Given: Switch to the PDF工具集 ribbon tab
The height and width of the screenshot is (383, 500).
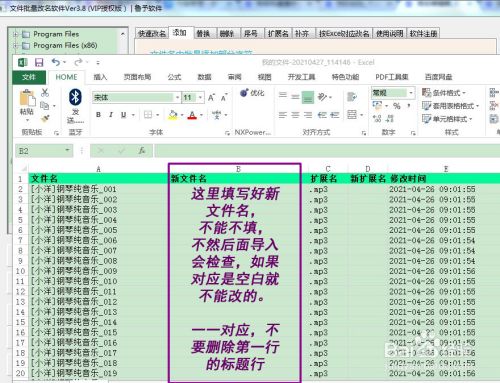Looking at the screenshot, I should pos(392,77).
